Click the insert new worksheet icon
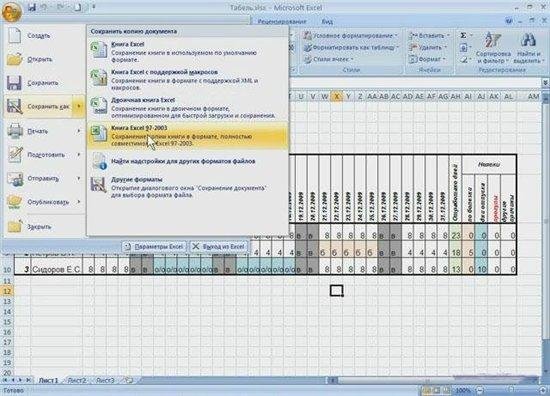Viewport: 550px width, 396px height. tap(129, 381)
